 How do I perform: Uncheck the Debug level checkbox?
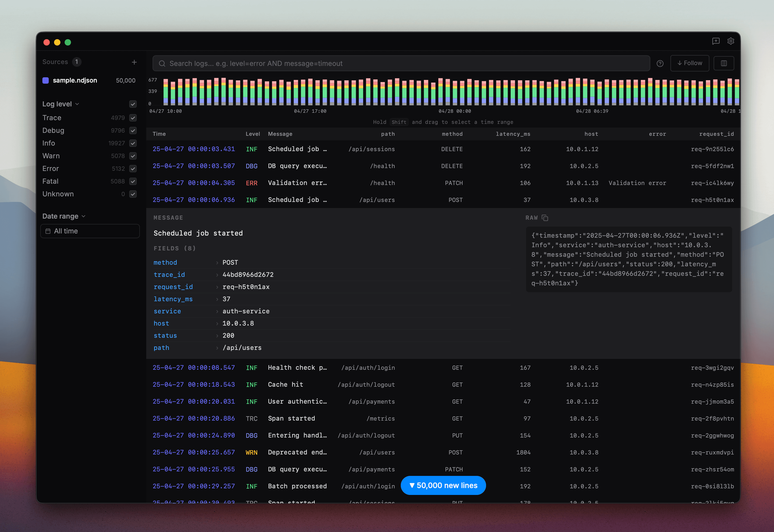pyautogui.click(x=133, y=130)
